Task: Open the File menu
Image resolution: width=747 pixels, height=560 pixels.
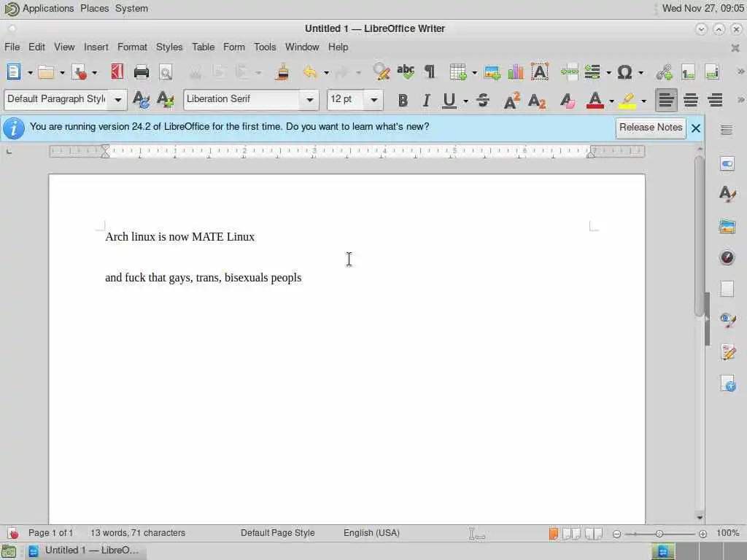Action: click(x=12, y=47)
